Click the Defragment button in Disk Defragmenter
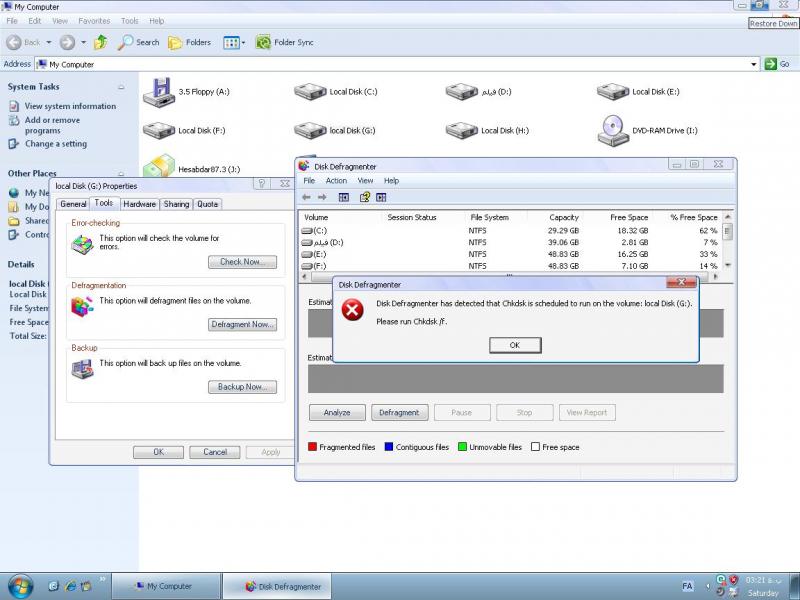The width and height of the screenshot is (800, 600). (x=399, y=413)
